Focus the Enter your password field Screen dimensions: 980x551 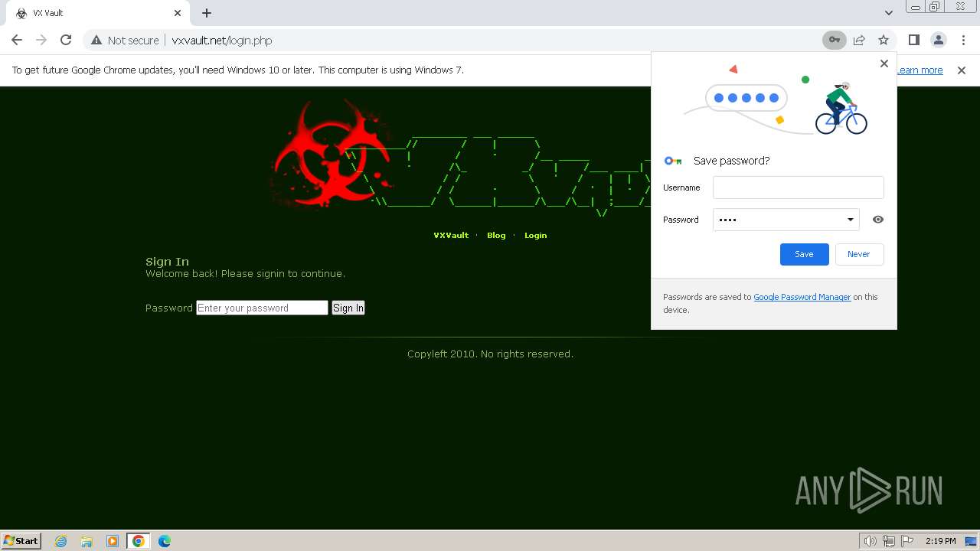262,308
